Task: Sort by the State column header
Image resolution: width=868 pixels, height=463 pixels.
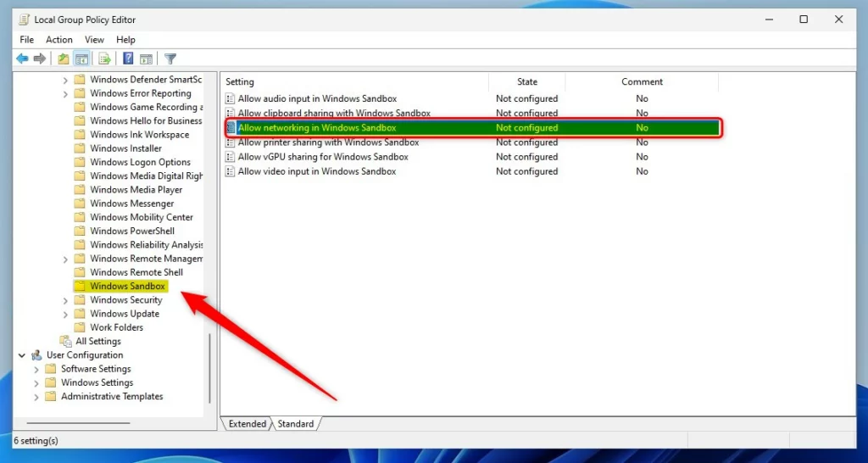Action: click(x=527, y=81)
